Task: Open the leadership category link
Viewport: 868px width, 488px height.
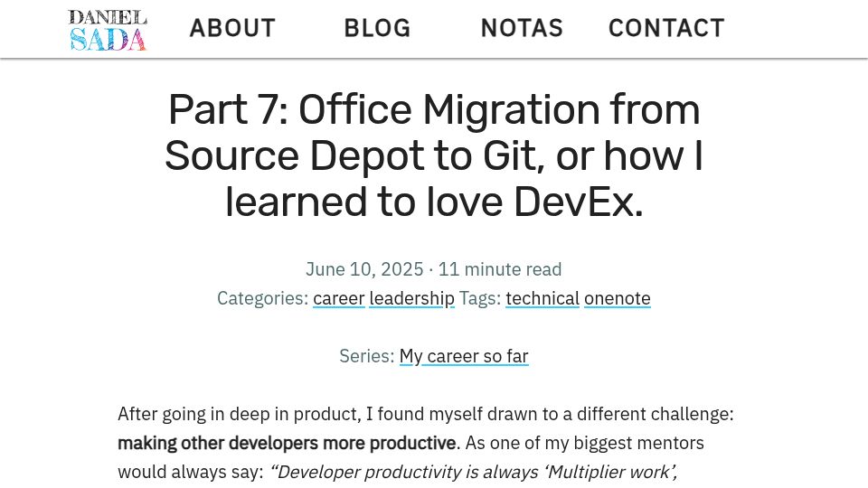Action: tap(412, 298)
